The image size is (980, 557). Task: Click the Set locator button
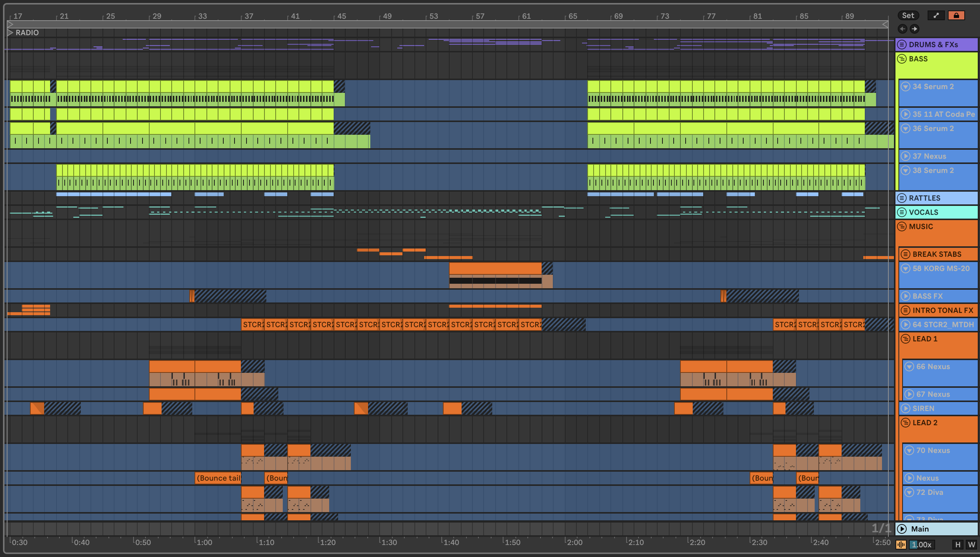coord(908,15)
